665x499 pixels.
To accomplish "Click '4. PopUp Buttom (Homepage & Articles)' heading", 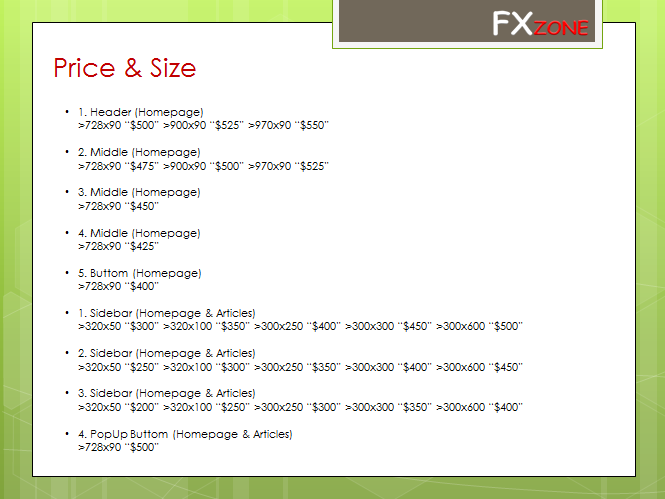I will point(185,434).
